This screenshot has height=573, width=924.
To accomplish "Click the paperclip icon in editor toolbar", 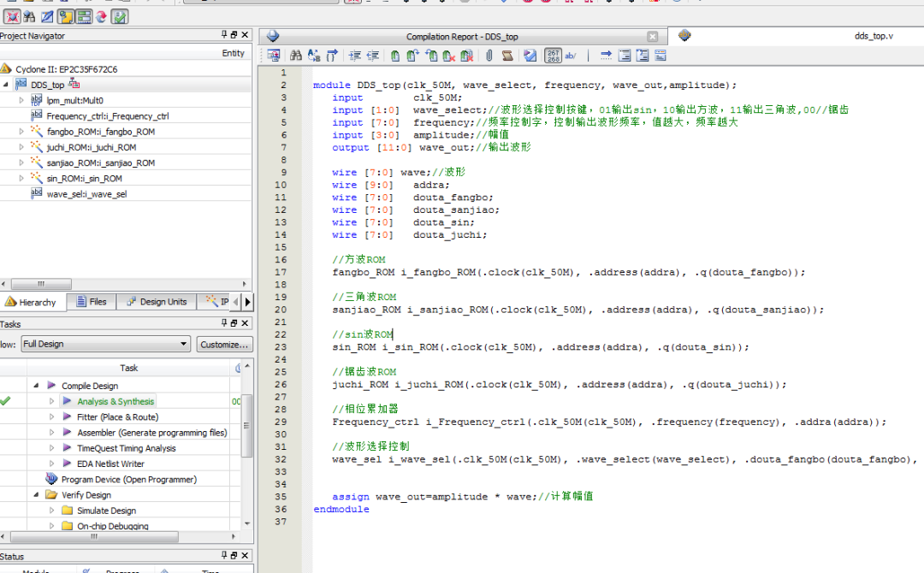I will click(x=489, y=56).
